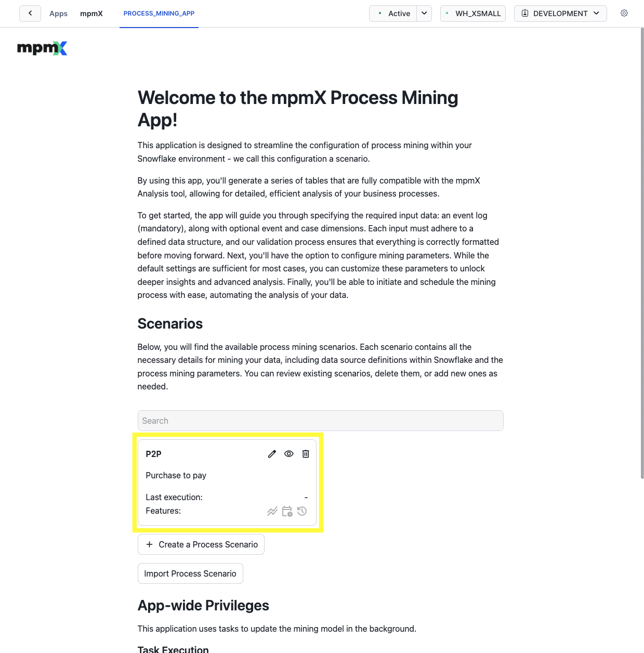Select the P2P scenario title

tap(154, 454)
